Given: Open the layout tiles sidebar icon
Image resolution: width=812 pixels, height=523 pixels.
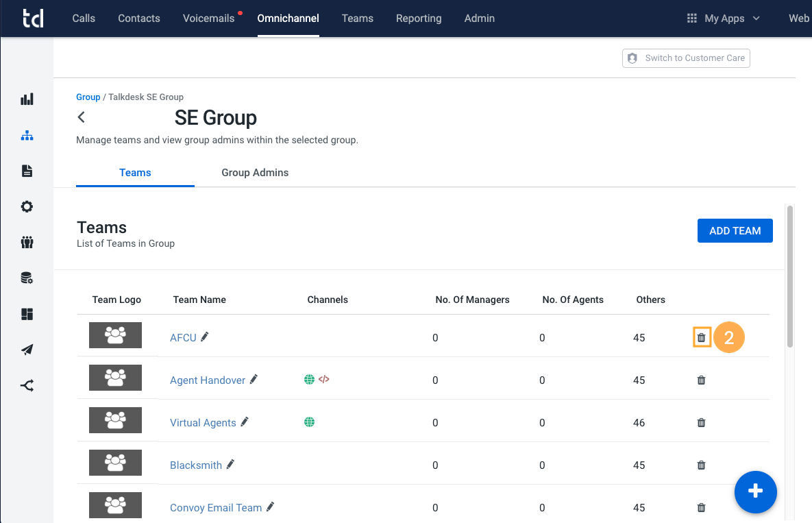Looking at the screenshot, I should click(x=27, y=314).
